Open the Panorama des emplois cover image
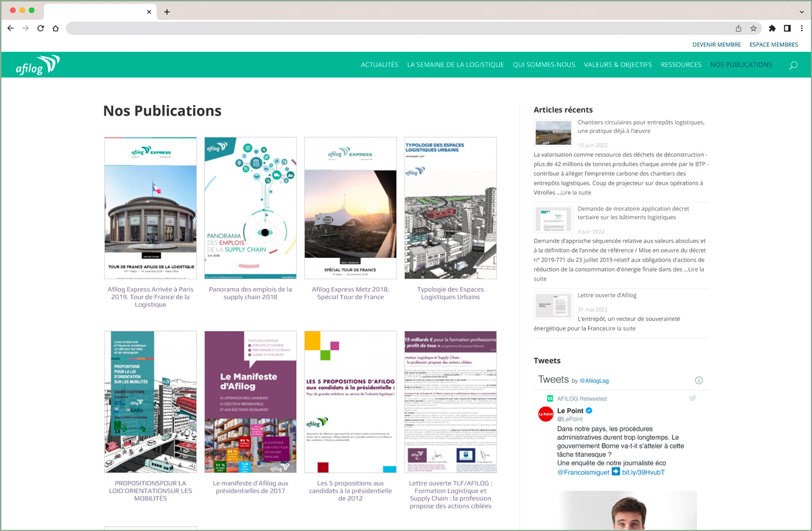Screen dimensions: 812x531 (250, 208)
